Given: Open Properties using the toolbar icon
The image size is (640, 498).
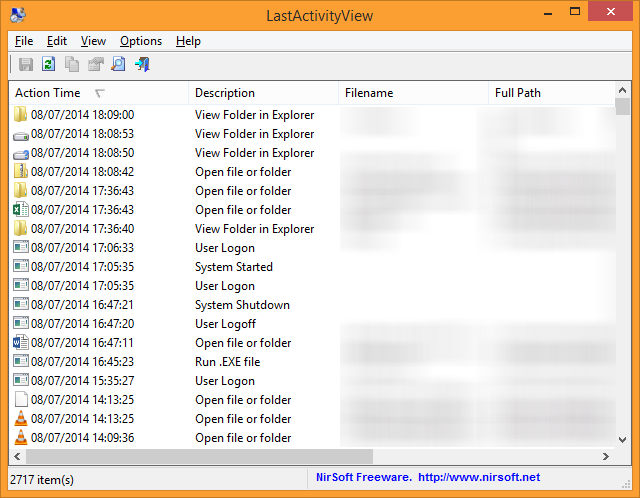Looking at the screenshot, I should (x=96, y=64).
